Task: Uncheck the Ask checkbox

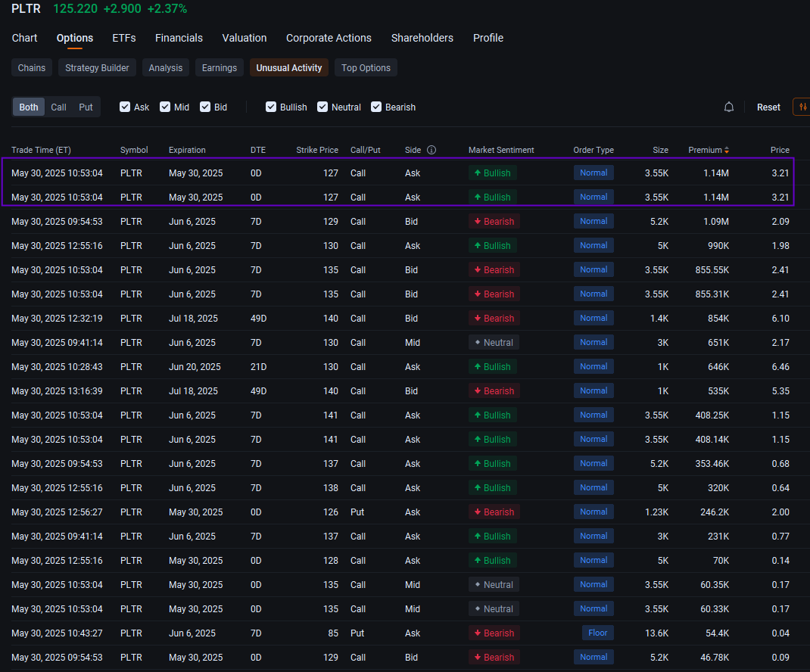Action: coord(124,107)
